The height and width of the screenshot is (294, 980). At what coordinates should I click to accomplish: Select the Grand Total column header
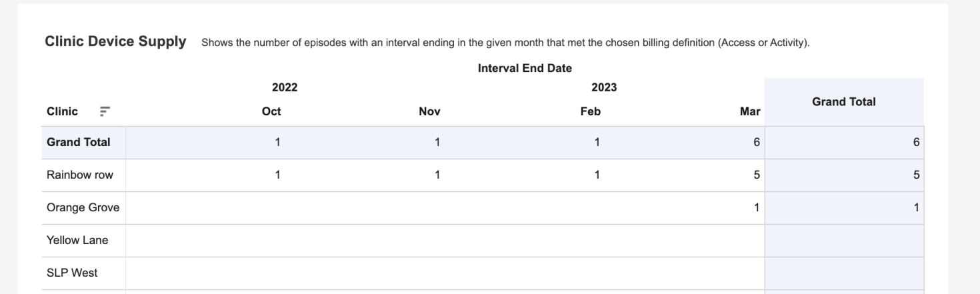click(x=844, y=102)
